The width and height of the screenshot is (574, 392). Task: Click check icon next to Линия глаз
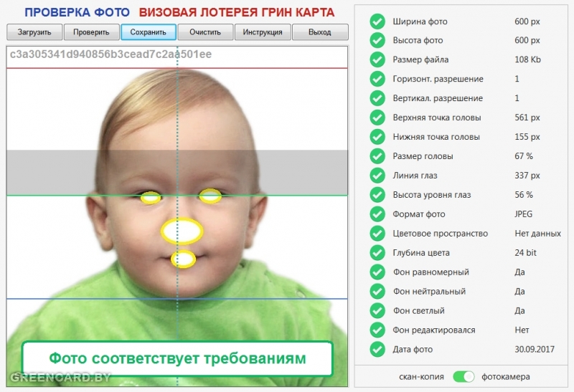point(377,176)
